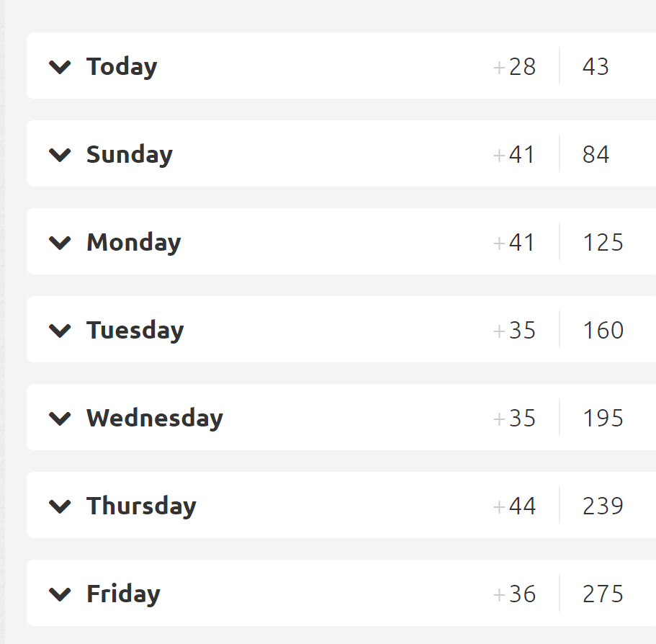Expand the Today row chevron
Screen dimensions: 656x644
60,67
